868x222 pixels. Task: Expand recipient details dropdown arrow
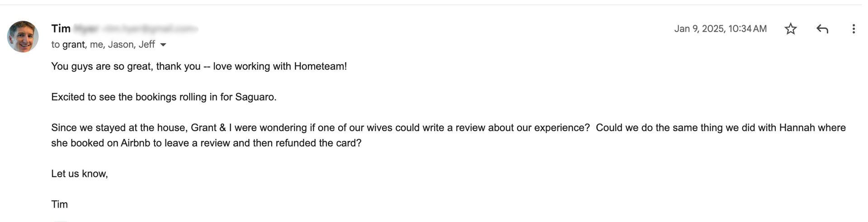click(x=163, y=45)
